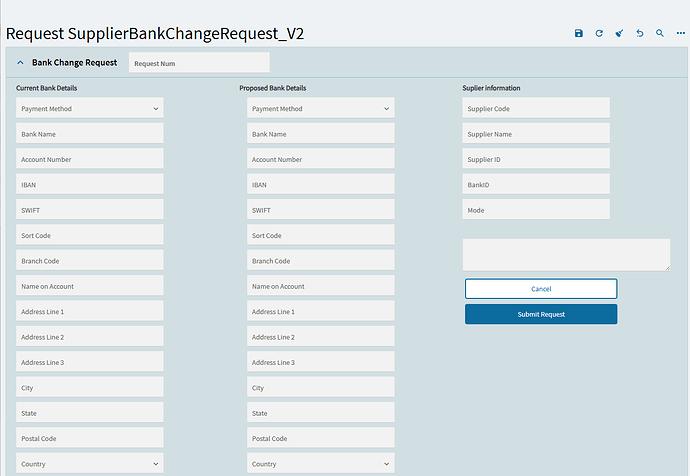Click the 'Current Bank Details' heading
Viewport: 690px width, 476px height.
[47, 88]
